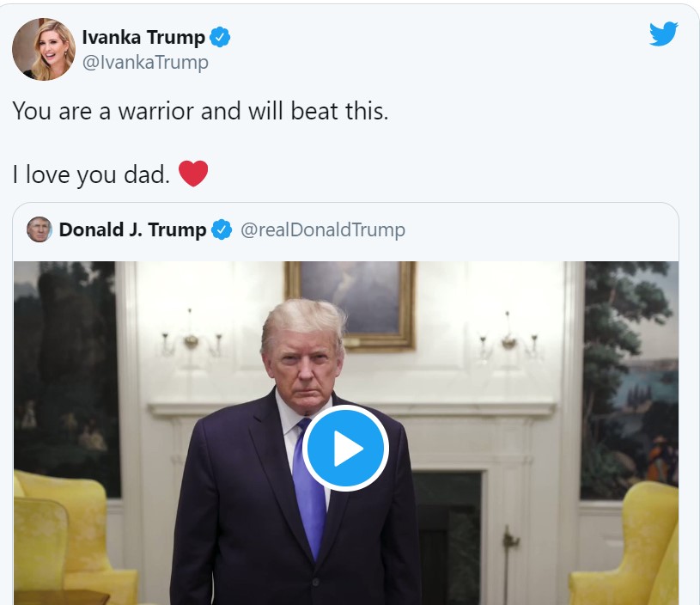Click the red heart emoji

[193, 174]
